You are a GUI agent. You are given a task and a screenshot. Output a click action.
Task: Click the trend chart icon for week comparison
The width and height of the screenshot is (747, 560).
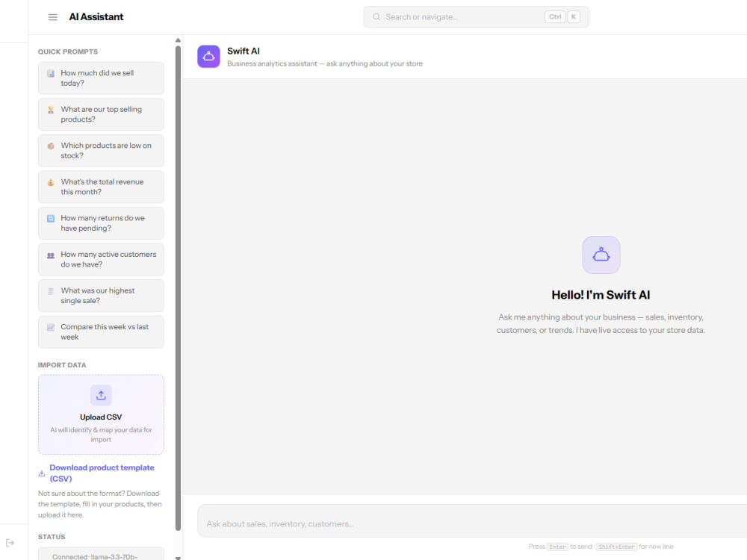(x=51, y=328)
